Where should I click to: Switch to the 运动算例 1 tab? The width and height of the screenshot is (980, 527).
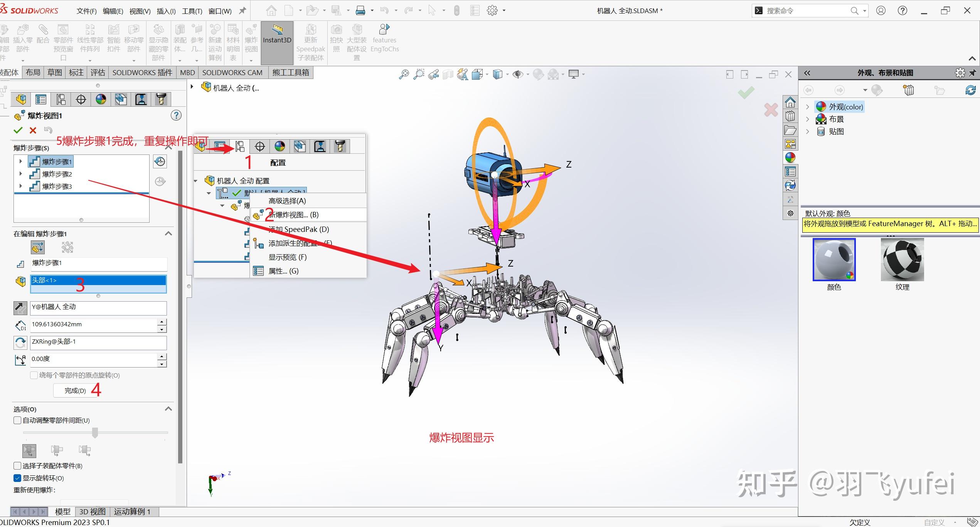[x=132, y=512]
